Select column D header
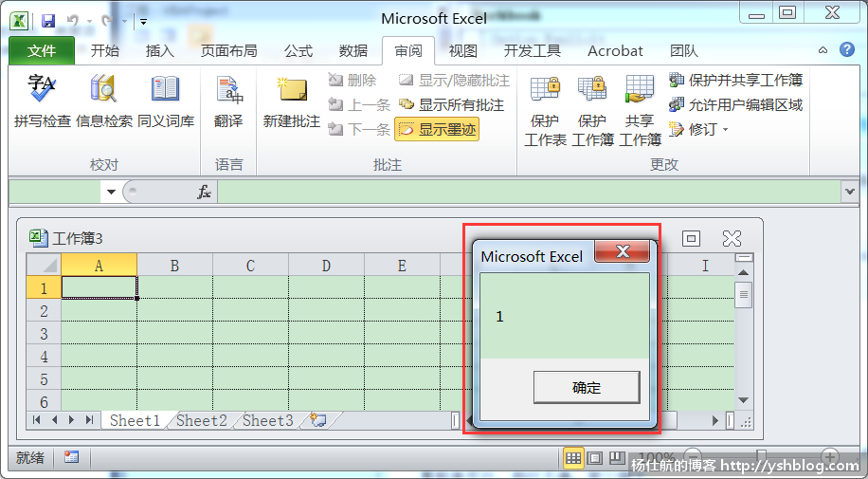868x479 pixels. (x=326, y=266)
